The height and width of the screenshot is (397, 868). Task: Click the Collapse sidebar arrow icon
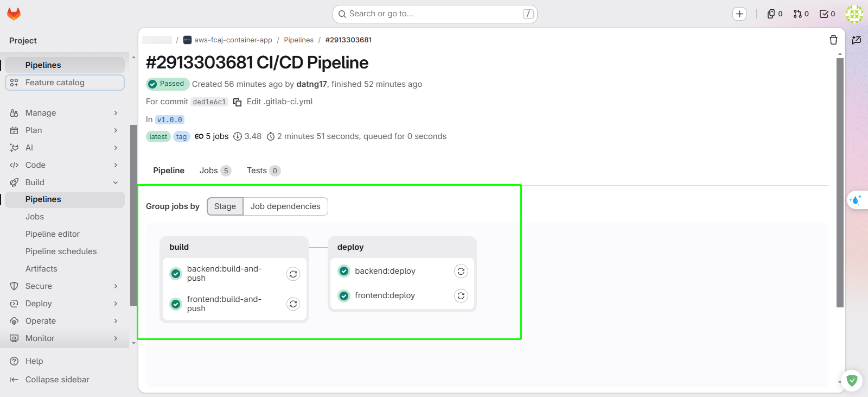pyautogui.click(x=14, y=380)
